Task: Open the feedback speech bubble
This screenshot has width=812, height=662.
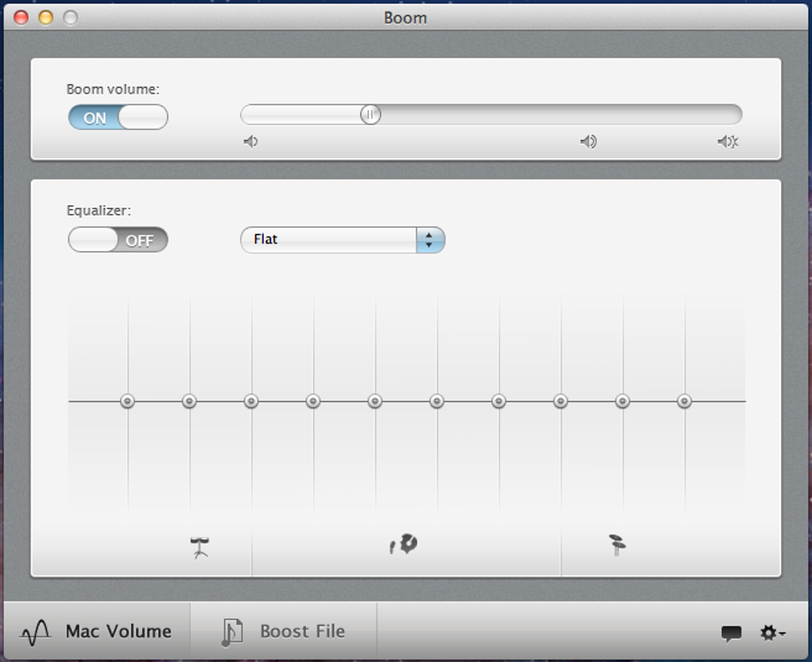Action: [x=732, y=633]
